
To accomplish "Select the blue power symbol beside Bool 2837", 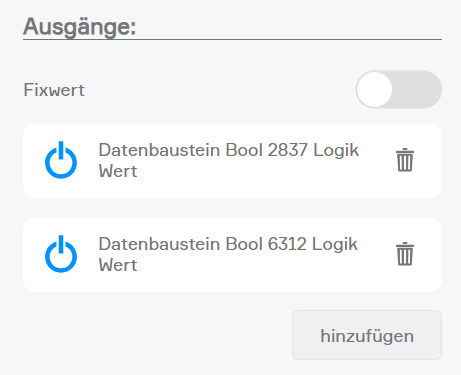I will [x=61, y=160].
